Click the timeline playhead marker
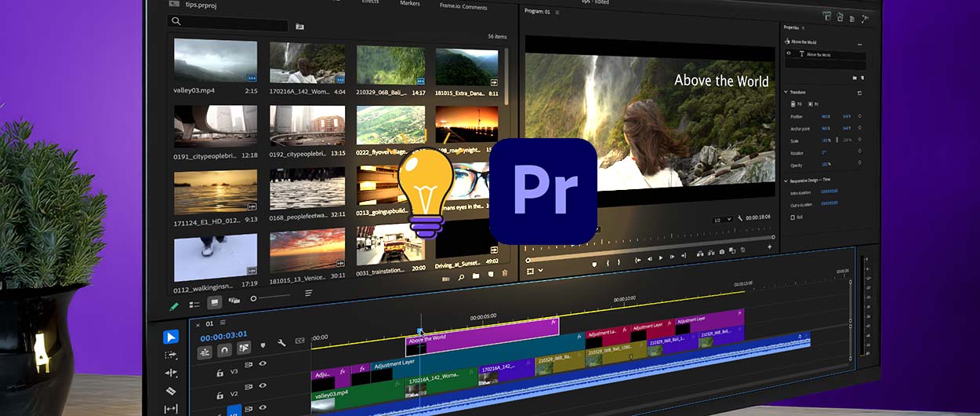980x416 pixels. pyautogui.click(x=420, y=330)
